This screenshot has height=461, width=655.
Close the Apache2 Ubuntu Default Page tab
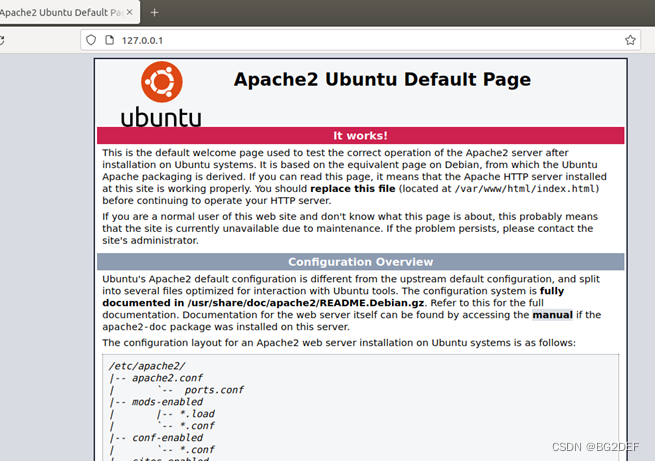pos(129,13)
